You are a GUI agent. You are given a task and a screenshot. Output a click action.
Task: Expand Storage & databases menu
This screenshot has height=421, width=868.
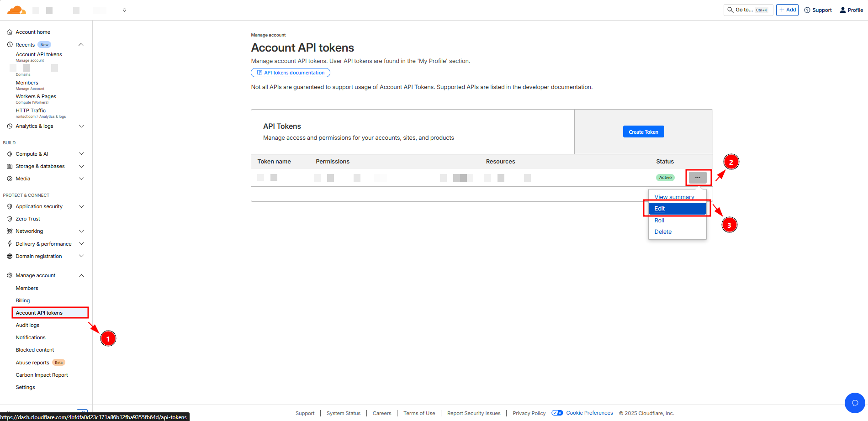(x=81, y=166)
